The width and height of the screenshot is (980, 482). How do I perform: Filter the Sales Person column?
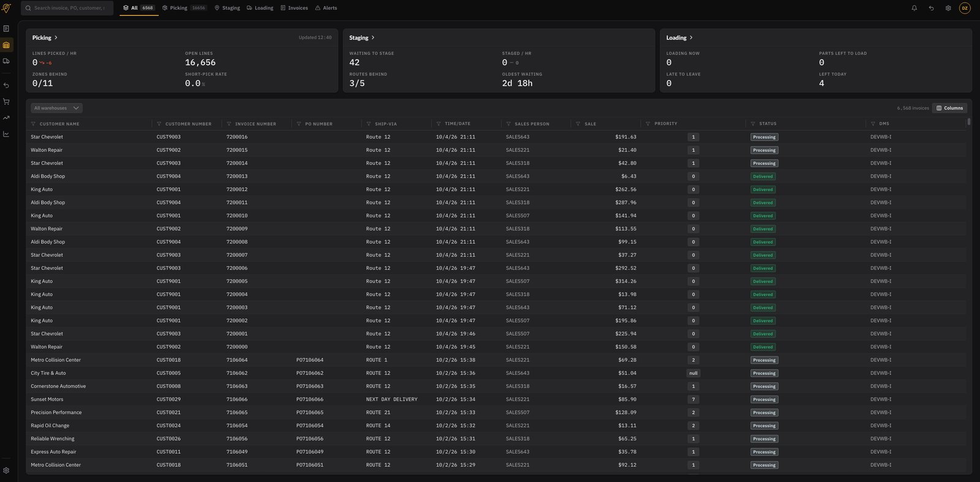pyautogui.click(x=508, y=124)
